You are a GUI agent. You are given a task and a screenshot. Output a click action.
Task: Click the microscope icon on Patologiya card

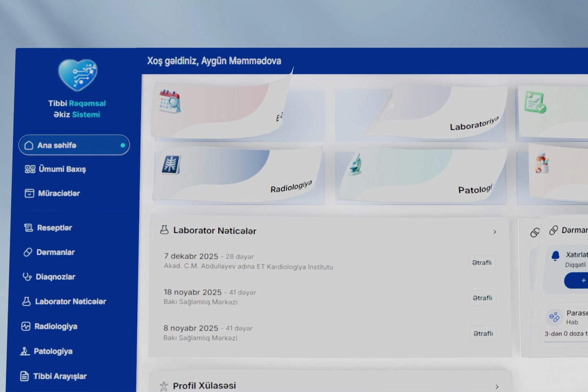[x=355, y=164]
